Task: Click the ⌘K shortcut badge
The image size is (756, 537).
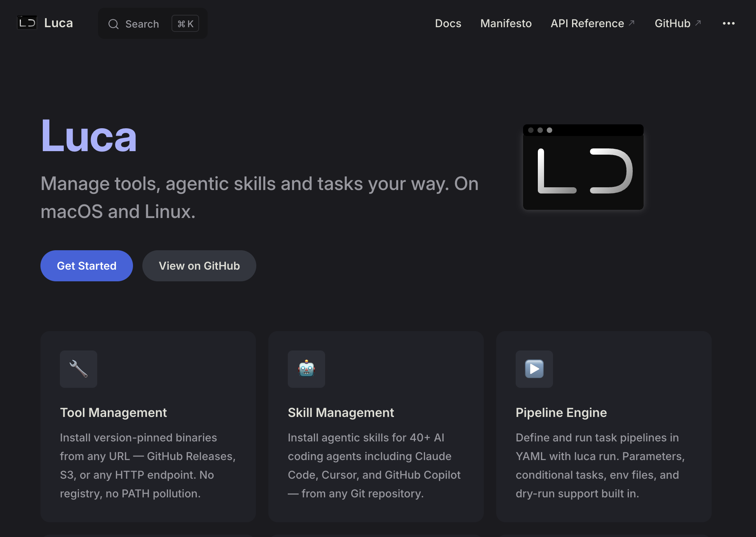Action: 185,24
